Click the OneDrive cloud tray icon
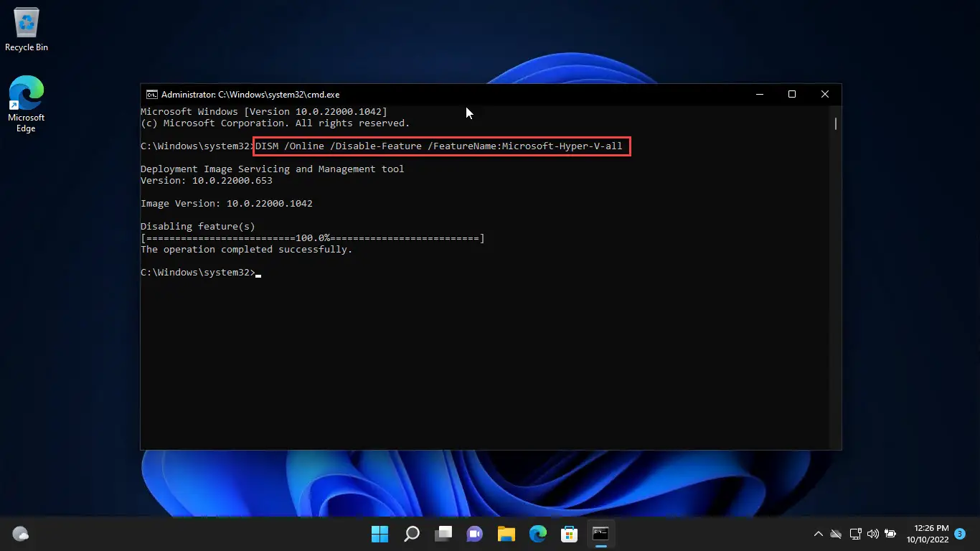The height and width of the screenshot is (551, 980). click(836, 534)
